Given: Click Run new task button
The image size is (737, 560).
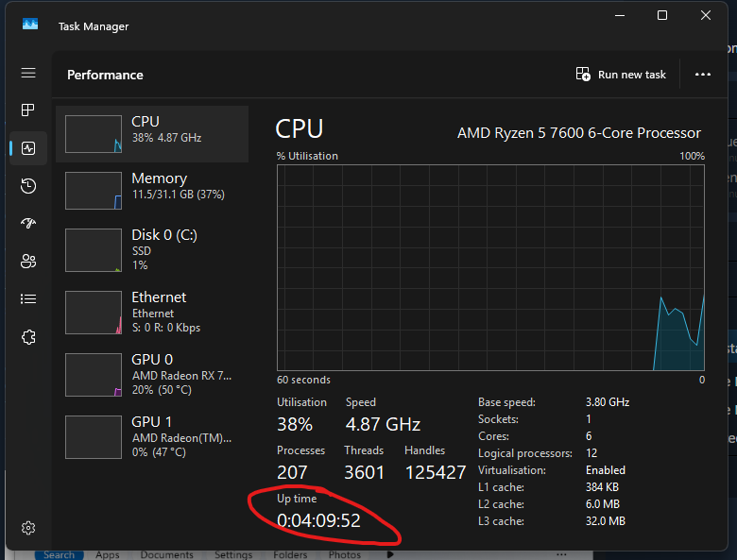Looking at the screenshot, I should tap(621, 75).
